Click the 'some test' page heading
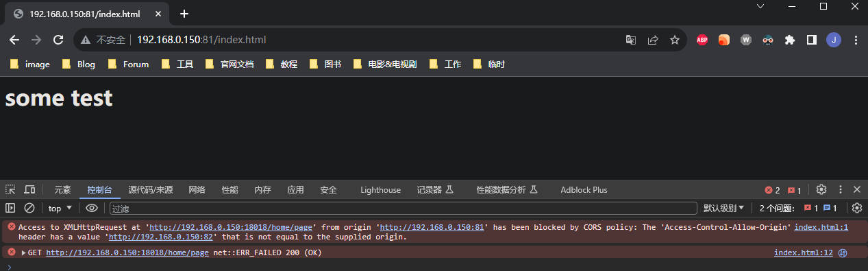This screenshot has height=271, width=868. tap(59, 98)
